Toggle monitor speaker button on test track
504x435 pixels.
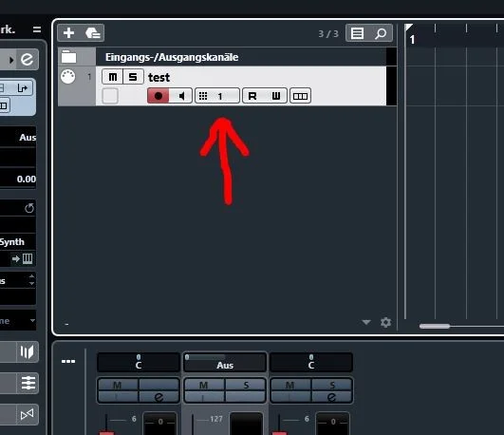pyautogui.click(x=181, y=96)
